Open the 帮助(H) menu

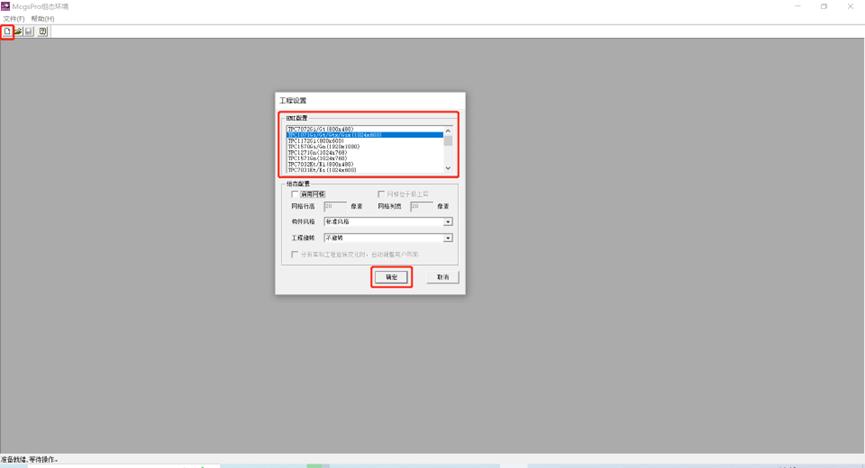coord(42,18)
